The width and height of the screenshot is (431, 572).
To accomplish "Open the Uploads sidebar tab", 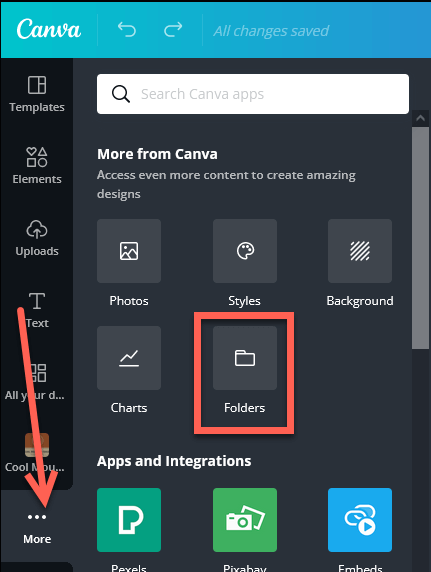I will pos(37,238).
